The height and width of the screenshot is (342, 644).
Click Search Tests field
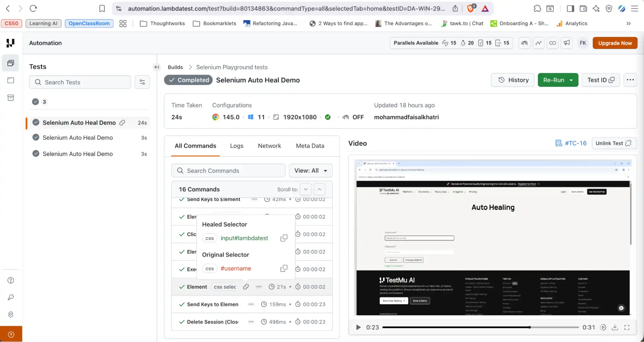[80, 82]
